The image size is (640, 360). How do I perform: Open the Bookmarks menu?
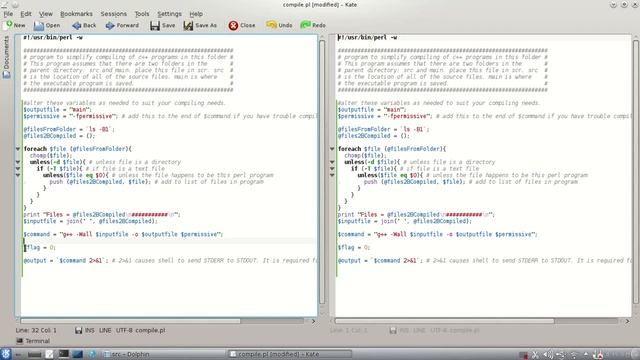point(76,14)
